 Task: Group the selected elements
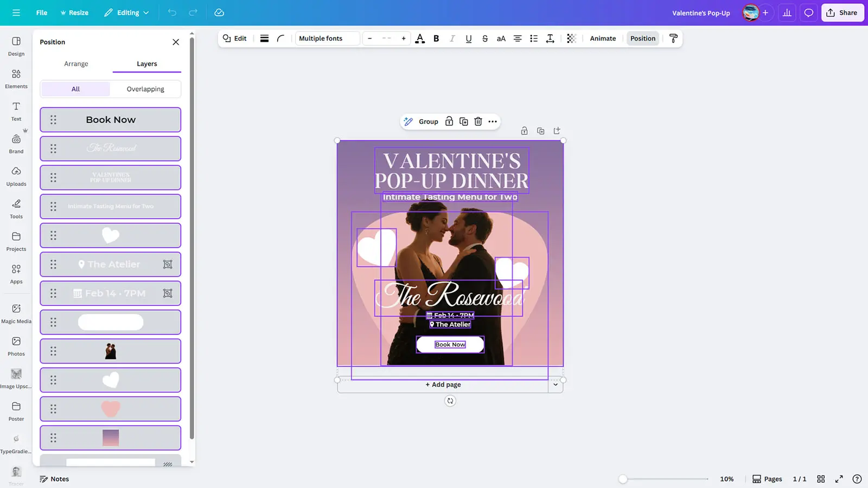pyautogui.click(x=428, y=121)
